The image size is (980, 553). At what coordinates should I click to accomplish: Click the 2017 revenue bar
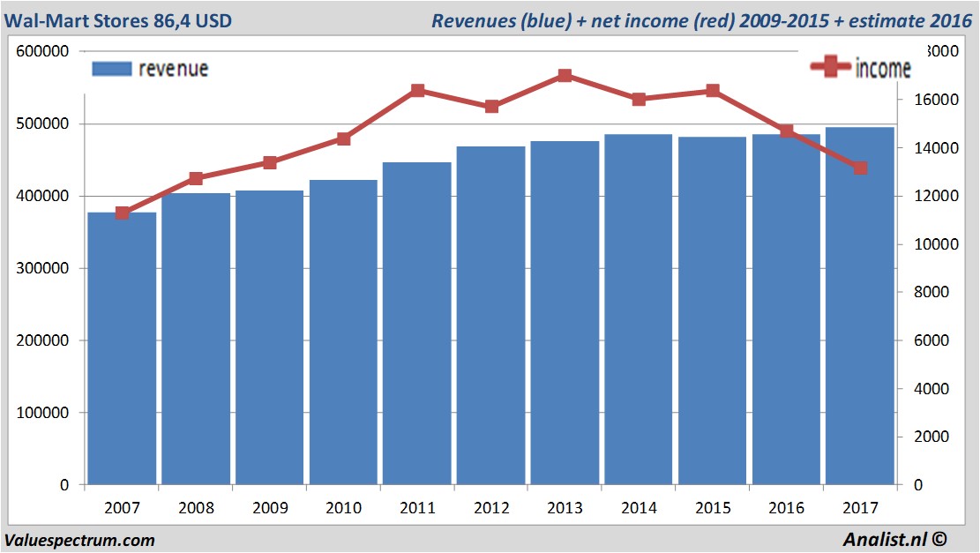(860, 306)
